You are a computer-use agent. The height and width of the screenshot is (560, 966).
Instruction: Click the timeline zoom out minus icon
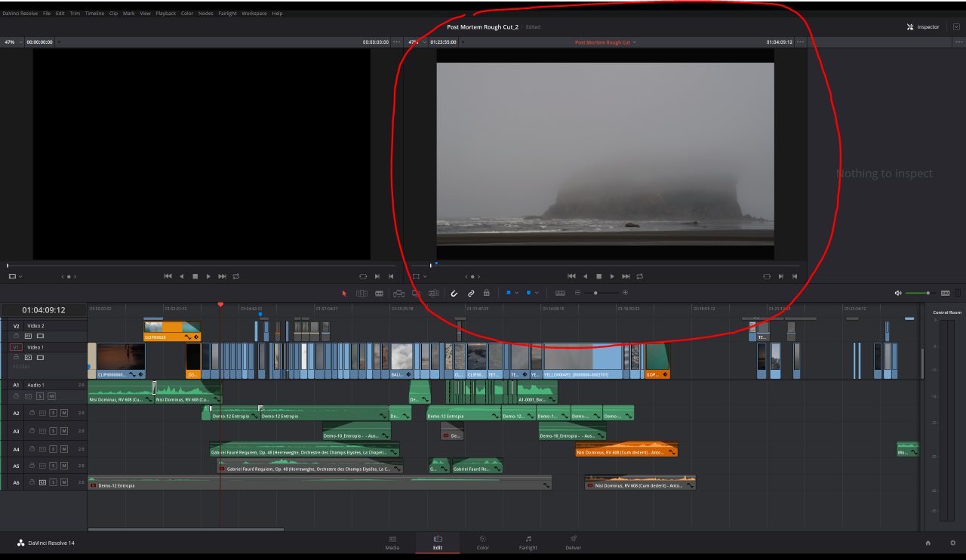point(578,293)
